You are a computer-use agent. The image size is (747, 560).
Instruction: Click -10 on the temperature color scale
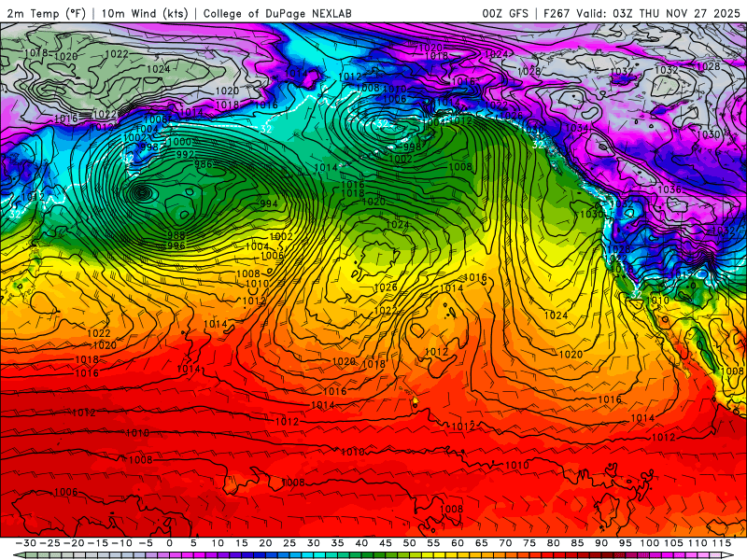click(121, 543)
